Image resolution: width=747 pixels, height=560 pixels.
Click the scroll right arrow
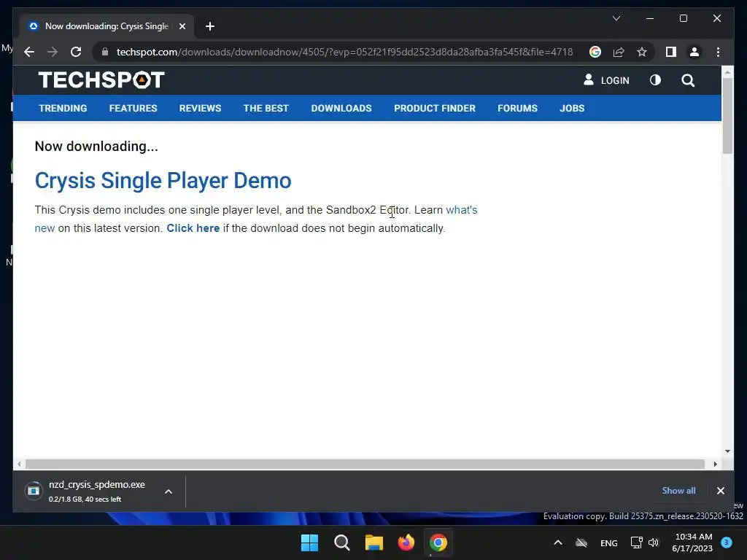(715, 464)
